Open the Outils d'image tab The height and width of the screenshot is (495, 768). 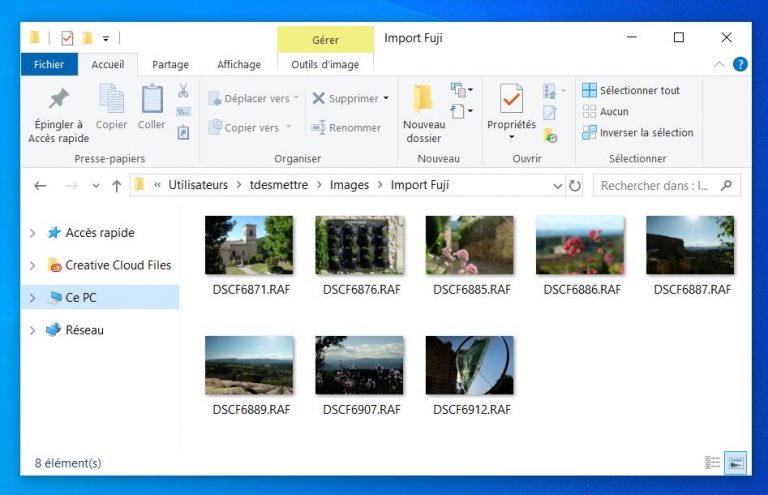pos(325,64)
